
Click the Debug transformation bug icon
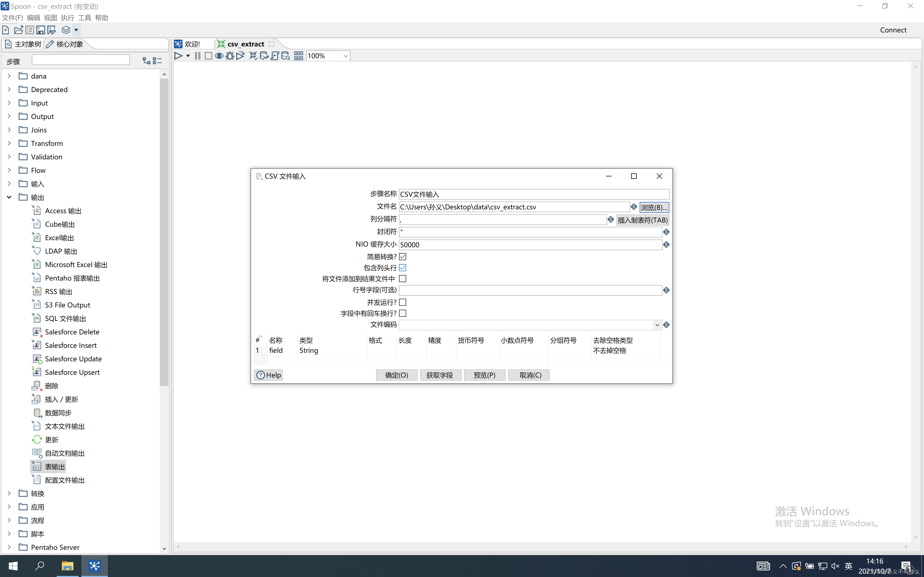pos(229,56)
